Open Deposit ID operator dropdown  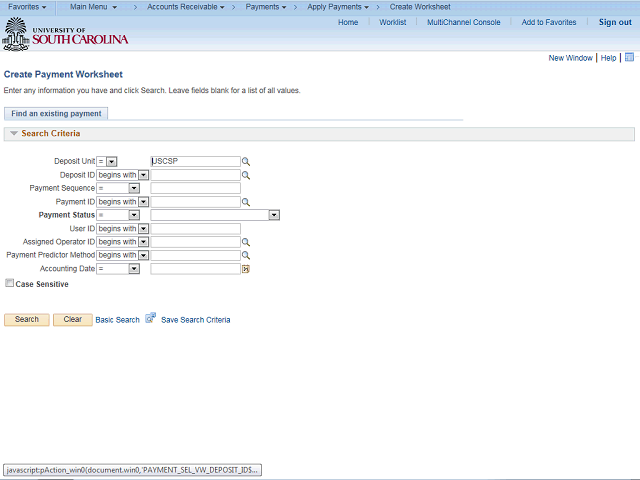[122, 175]
